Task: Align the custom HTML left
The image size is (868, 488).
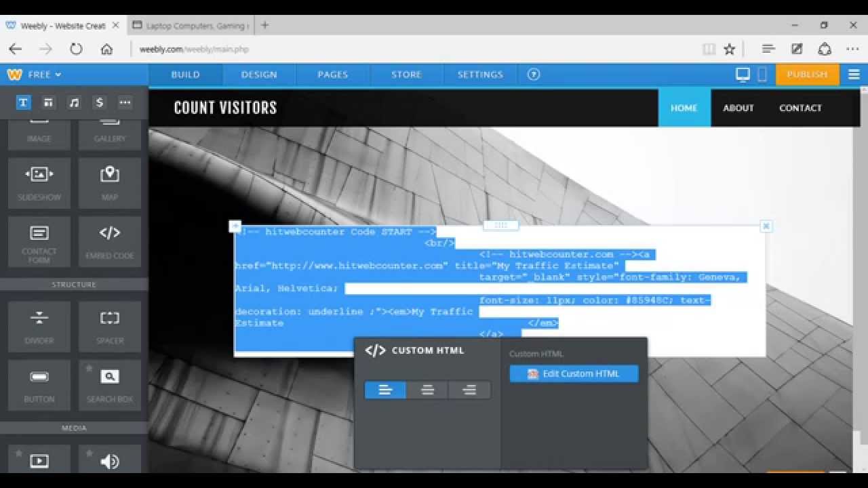Action: [x=385, y=390]
